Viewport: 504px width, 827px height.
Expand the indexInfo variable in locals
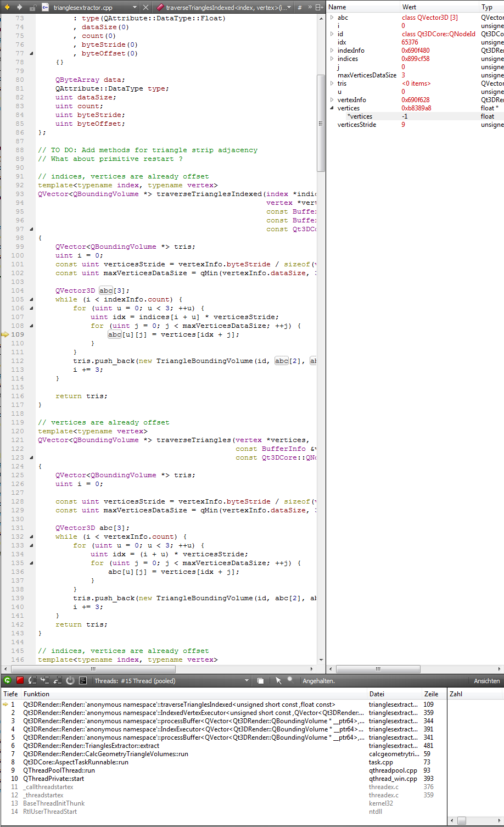pos(332,51)
